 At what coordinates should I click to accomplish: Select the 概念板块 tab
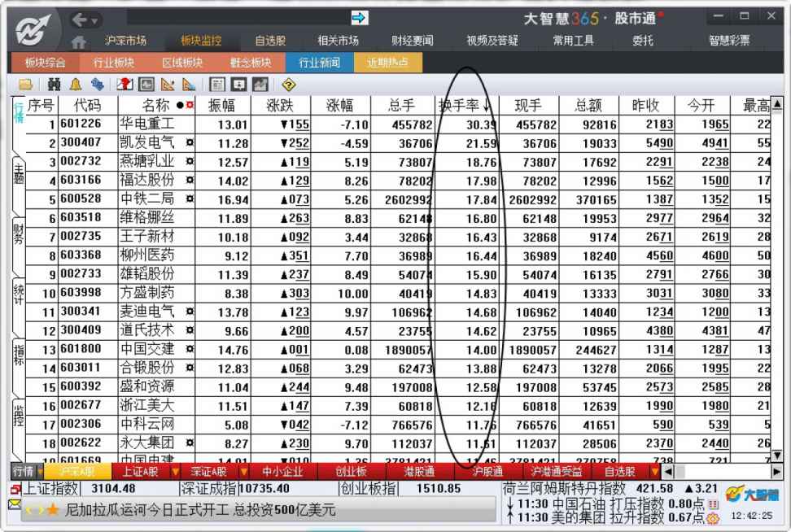coord(251,63)
